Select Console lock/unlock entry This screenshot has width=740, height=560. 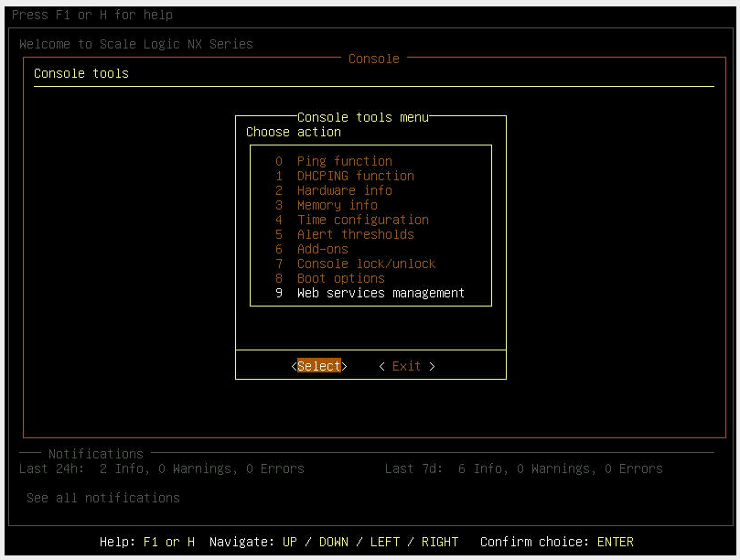coord(355,264)
